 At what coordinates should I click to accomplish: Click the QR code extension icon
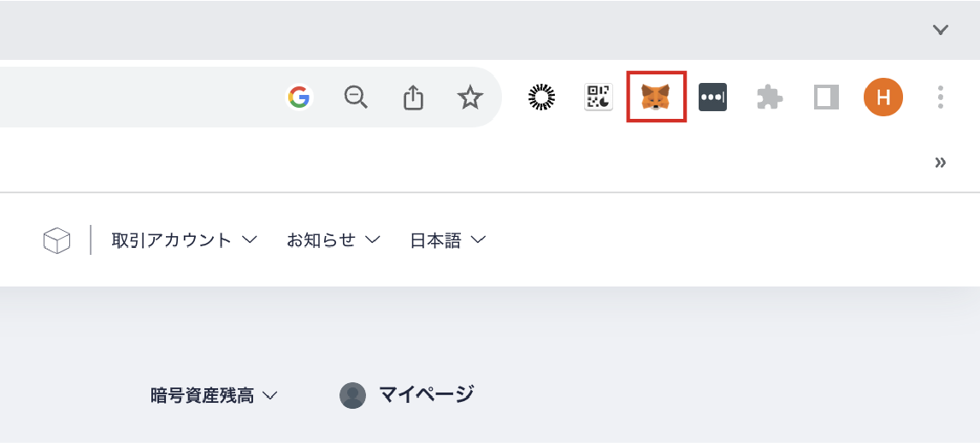click(599, 97)
